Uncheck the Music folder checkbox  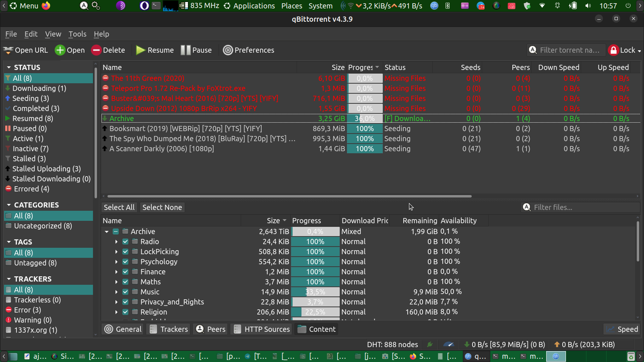click(x=126, y=292)
